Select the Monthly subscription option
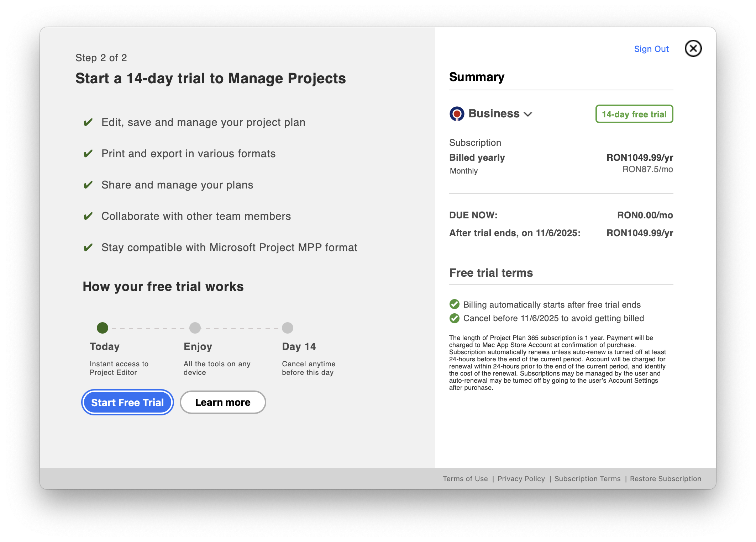This screenshot has width=756, height=542. coord(463,171)
